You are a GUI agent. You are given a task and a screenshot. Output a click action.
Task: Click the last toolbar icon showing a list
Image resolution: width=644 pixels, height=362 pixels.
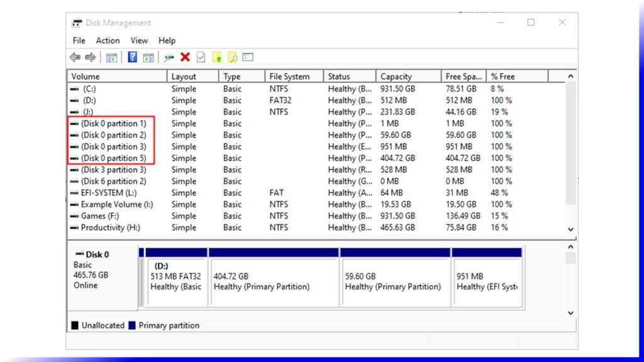[x=248, y=57]
